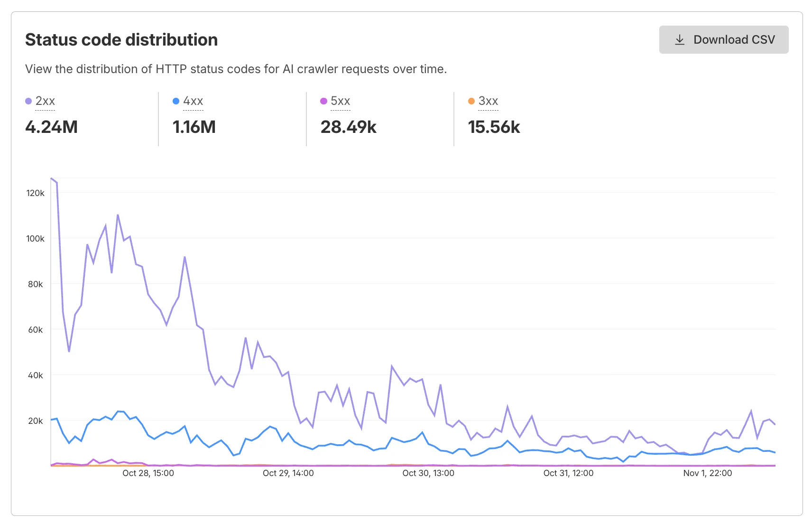The width and height of the screenshot is (812, 524).
Task: Click the blue 4xx legend dot
Action: [x=176, y=101]
